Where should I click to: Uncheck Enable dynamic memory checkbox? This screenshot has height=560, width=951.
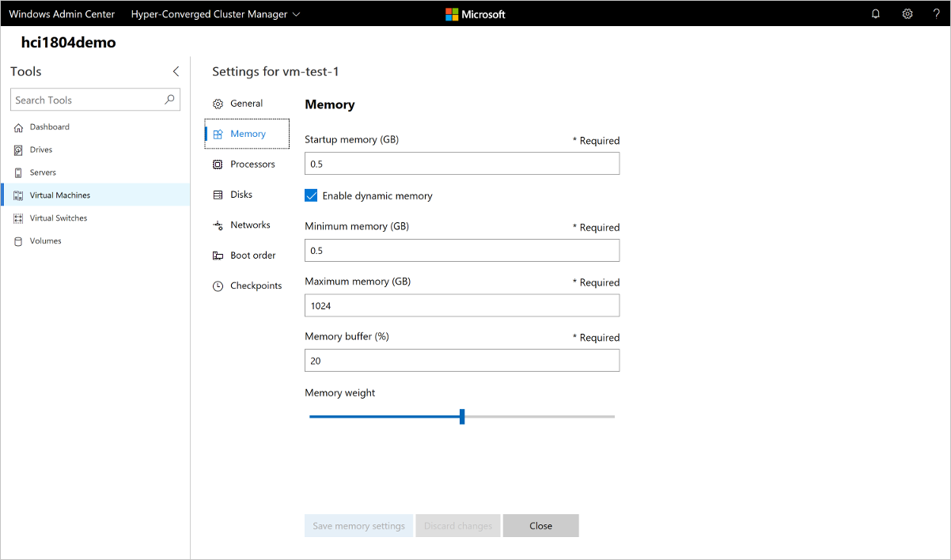[x=311, y=195]
